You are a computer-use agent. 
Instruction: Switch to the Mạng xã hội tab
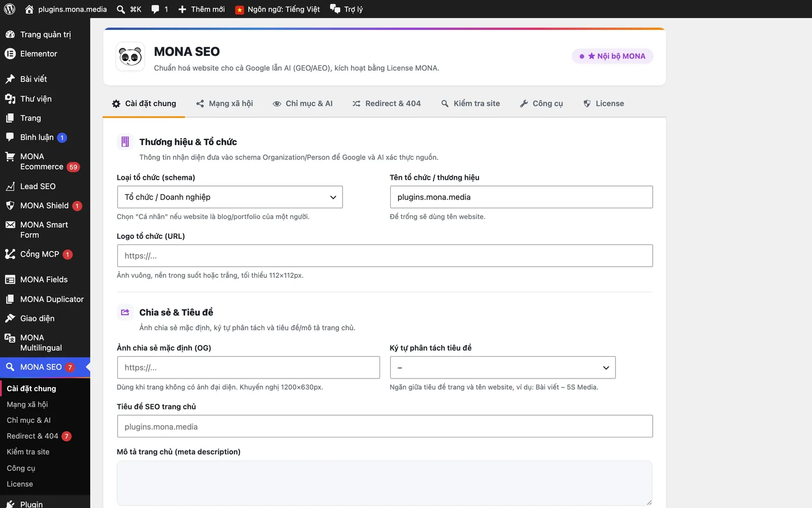click(224, 104)
